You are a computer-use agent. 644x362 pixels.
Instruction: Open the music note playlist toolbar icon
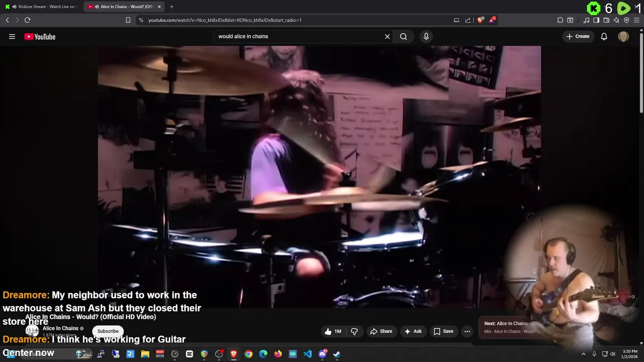click(586, 20)
